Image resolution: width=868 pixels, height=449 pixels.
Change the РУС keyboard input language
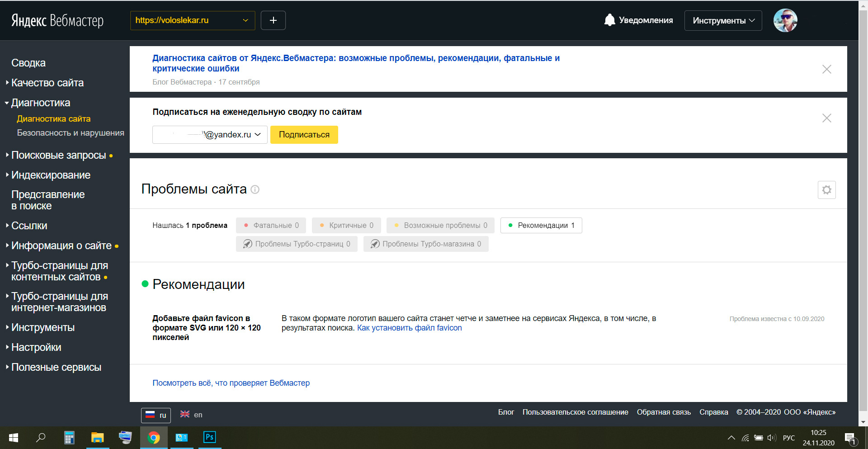[x=789, y=438]
